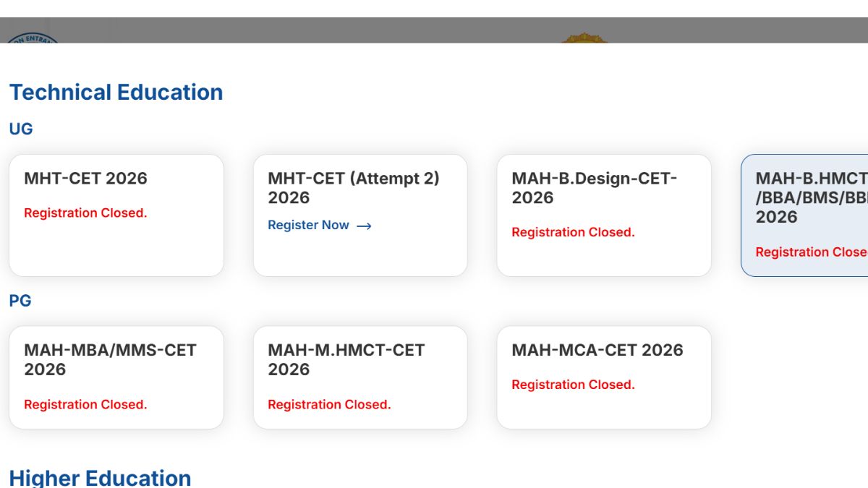Open the MAH-MBA/MMS-CET 2026 card
Image resolution: width=868 pixels, height=488 pixels.
(x=116, y=377)
